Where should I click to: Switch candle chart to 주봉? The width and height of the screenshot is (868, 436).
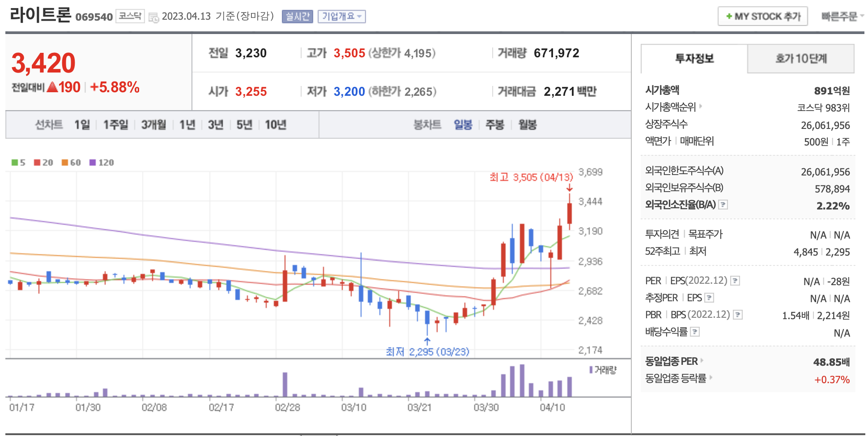pos(494,125)
